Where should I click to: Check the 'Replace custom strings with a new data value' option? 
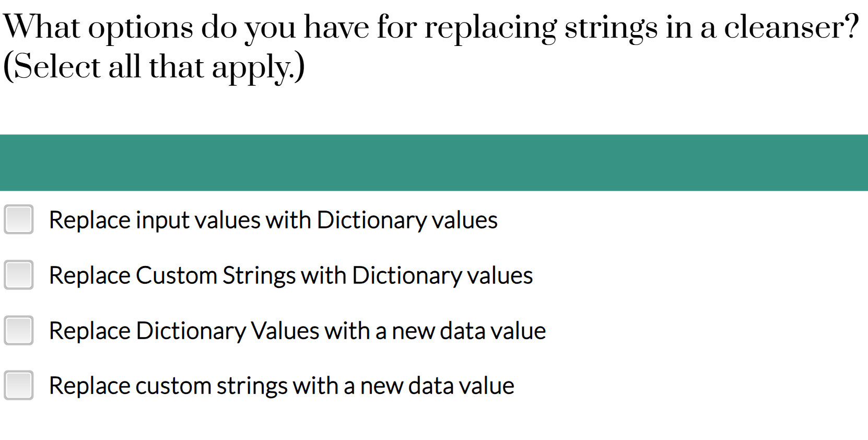tap(19, 385)
